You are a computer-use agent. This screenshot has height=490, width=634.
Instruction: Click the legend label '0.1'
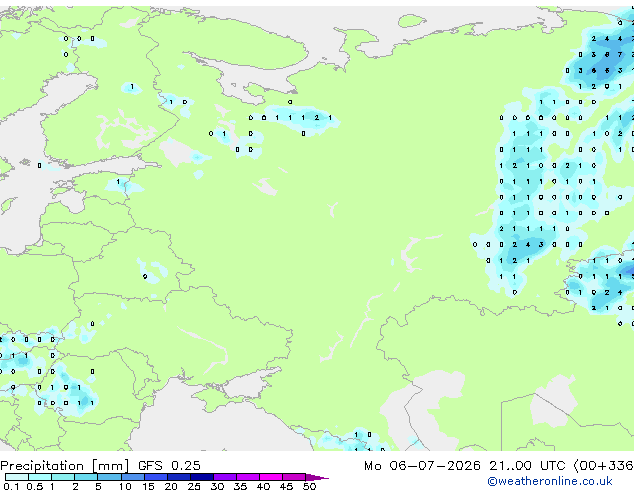(11, 486)
